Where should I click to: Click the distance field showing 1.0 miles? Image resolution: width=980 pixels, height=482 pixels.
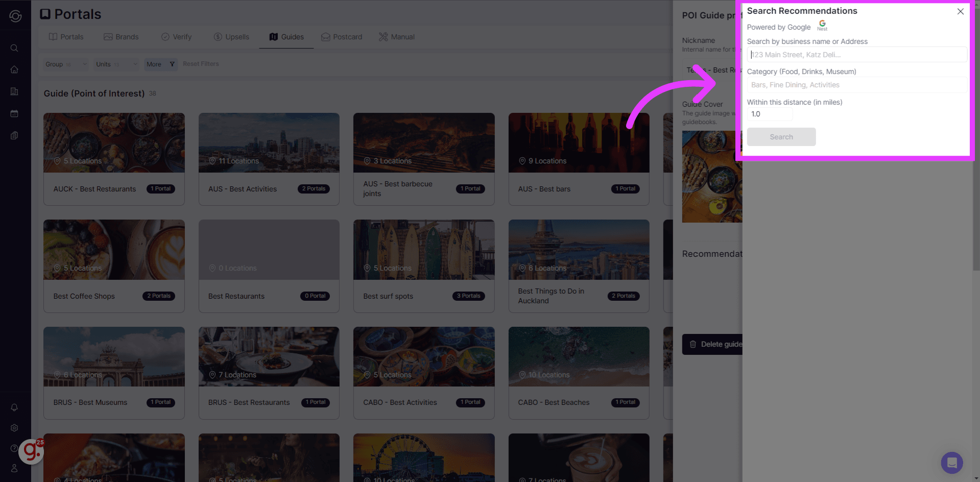coord(770,113)
